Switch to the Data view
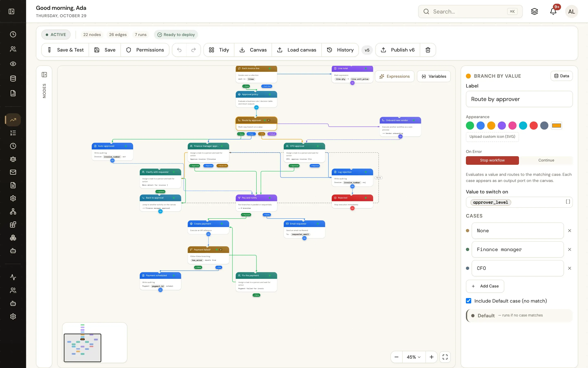This screenshot has height=368, width=588. tap(561, 76)
